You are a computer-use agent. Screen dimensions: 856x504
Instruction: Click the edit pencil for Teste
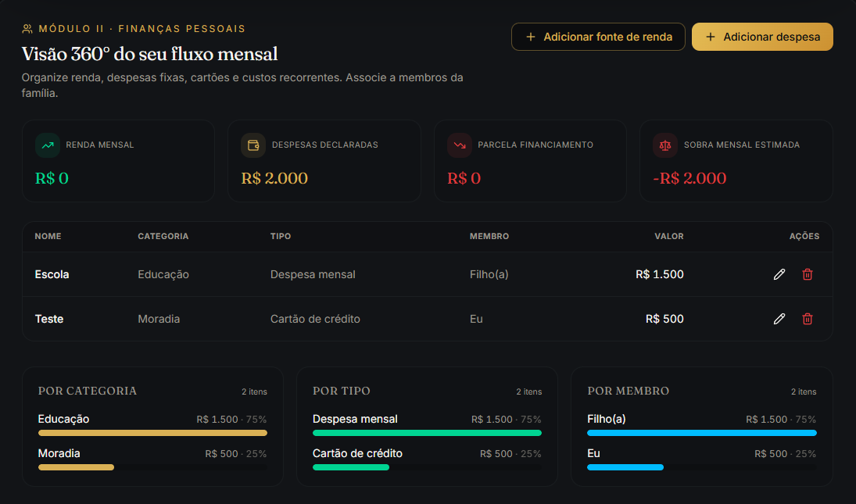[x=779, y=319]
